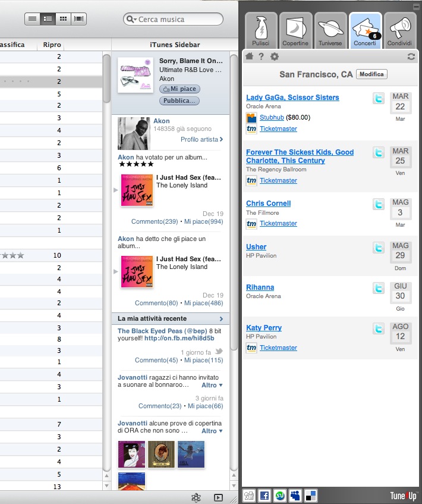The image size is (422, 504).
Task: Open the on.fb.me/hi8d5b link
Action: 179,338
